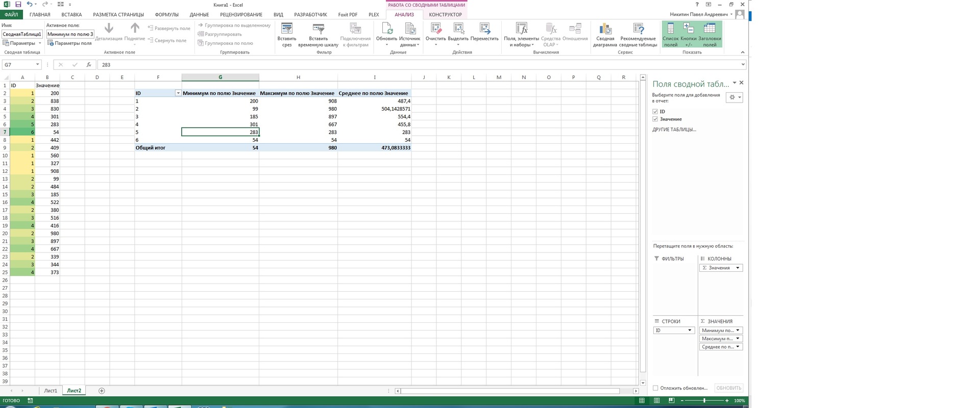Uncheck the Значение field checkbox

point(655,119)
